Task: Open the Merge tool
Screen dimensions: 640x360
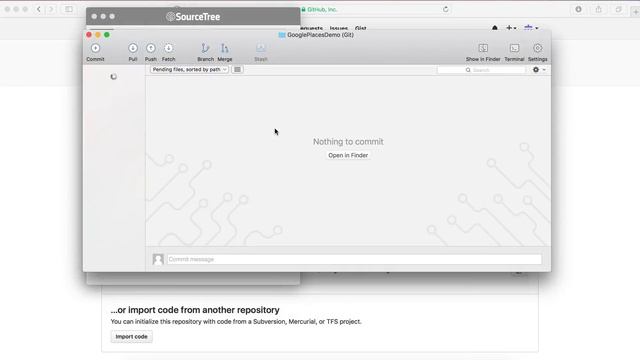Action: coord(224,52)
